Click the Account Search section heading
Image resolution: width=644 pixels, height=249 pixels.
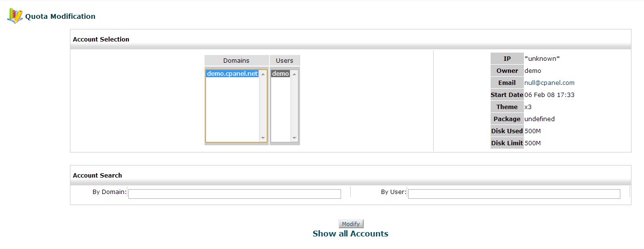click(97, 175)
